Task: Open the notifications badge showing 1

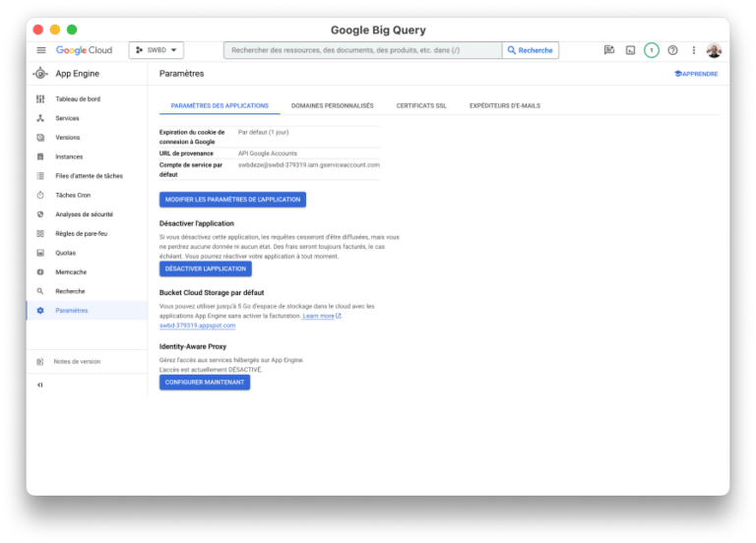Action: pyautogui.click(x=652, y=50)
